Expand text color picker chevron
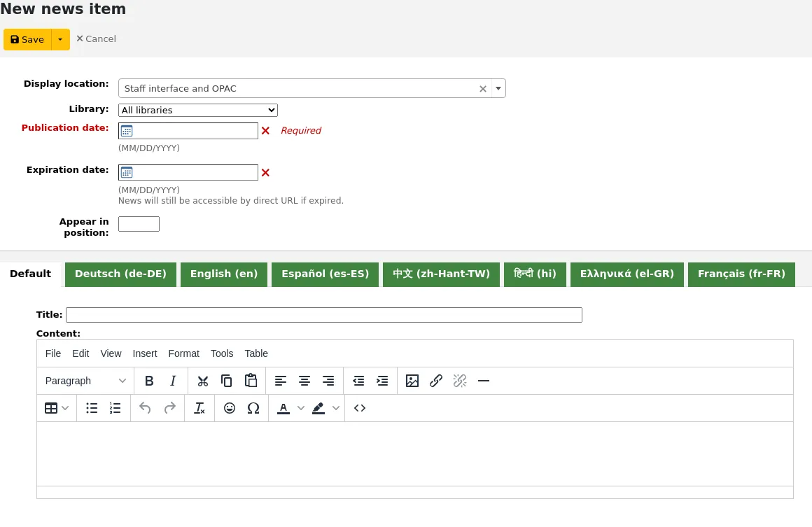Screen dimensions: 812x527 click(x=301, y=409)
